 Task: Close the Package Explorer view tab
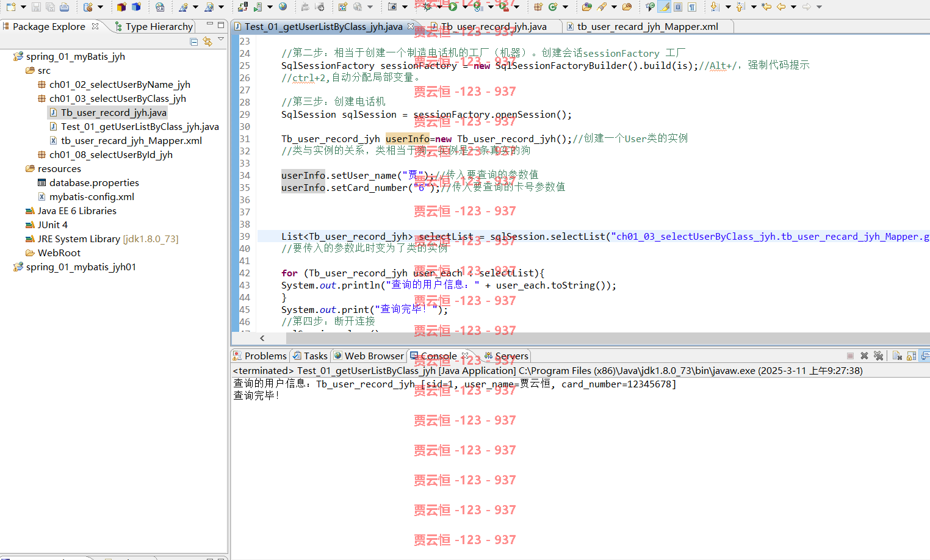(95, 26)
